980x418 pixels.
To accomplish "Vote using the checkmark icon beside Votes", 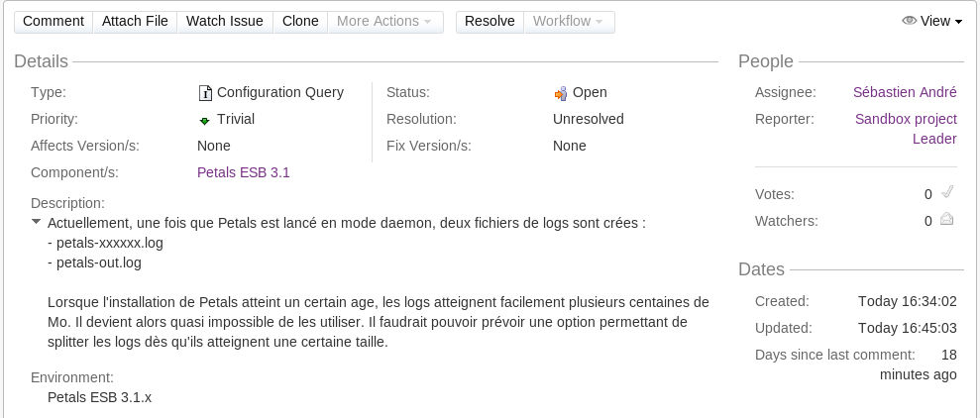I will (x=946, y=192).
